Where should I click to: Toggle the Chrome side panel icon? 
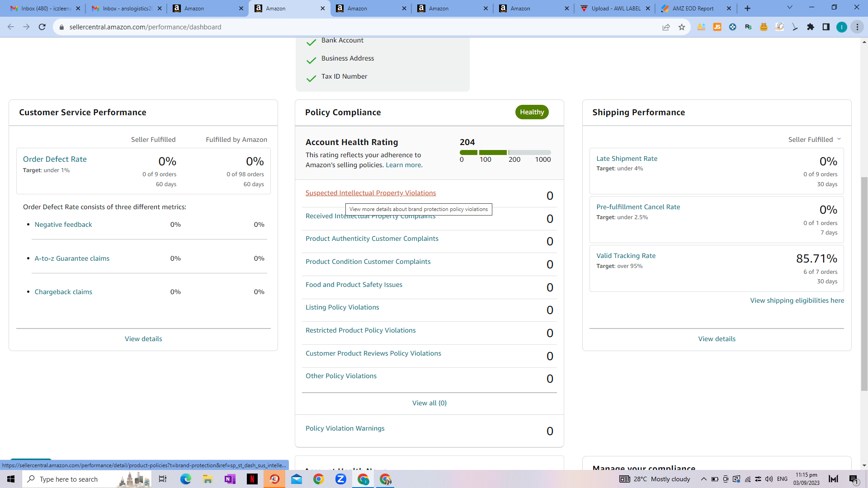(826, 27)
